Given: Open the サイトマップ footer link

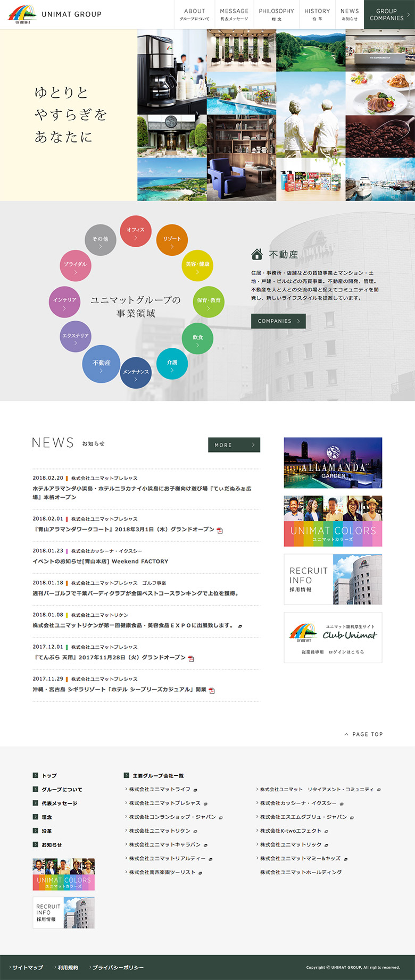Looking at the screenshot, I should point(27,967).
